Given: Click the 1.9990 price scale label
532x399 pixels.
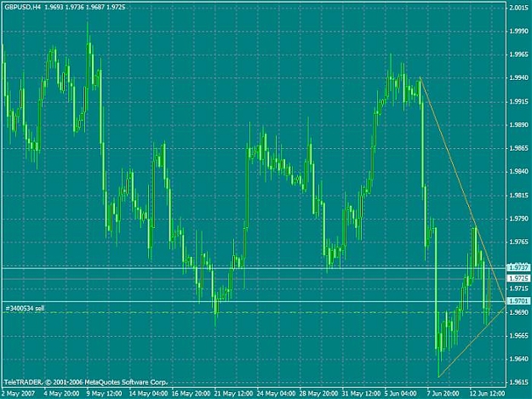Looking at the screenshot, I should click(x=519, y=31).
